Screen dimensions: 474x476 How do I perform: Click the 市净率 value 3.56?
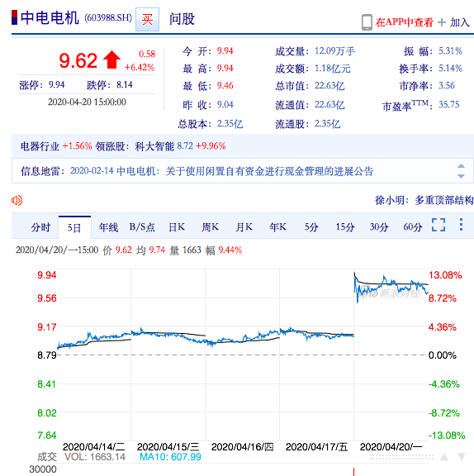coord(447,86)
